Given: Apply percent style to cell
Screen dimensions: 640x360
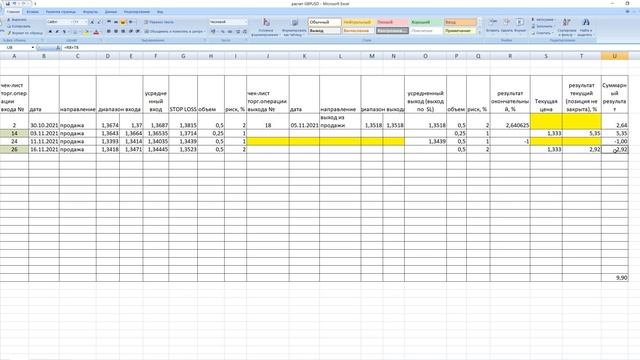Looking at the screenshot, I should (223, 31).
